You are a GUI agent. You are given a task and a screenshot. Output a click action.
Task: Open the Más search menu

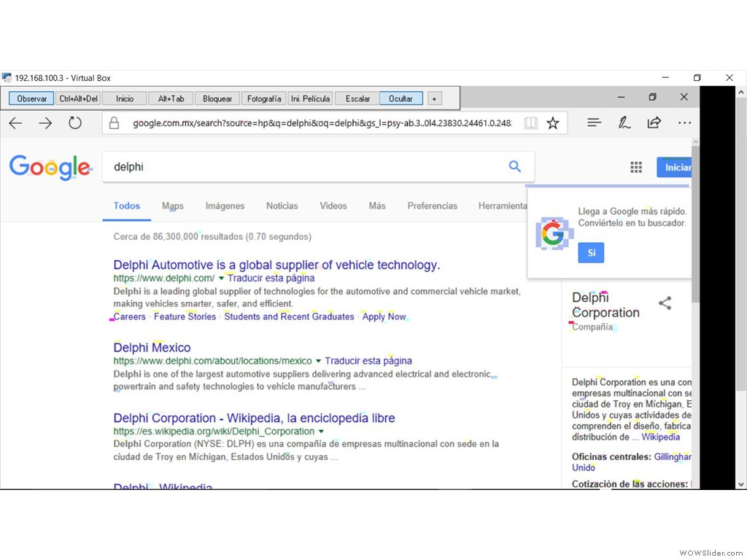pyautogui.click(x=377, y=206)
